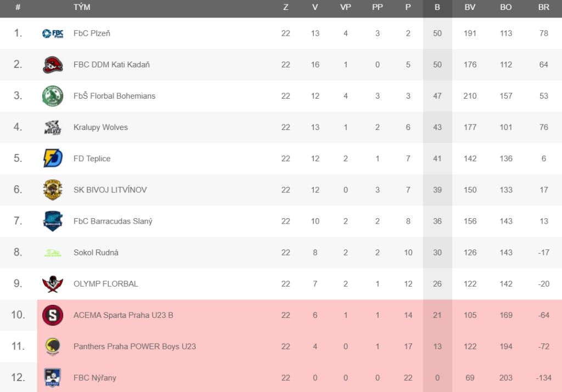Click the Kralupy Wolves logo
Screen dimensions: 562x392
point(53,127)
